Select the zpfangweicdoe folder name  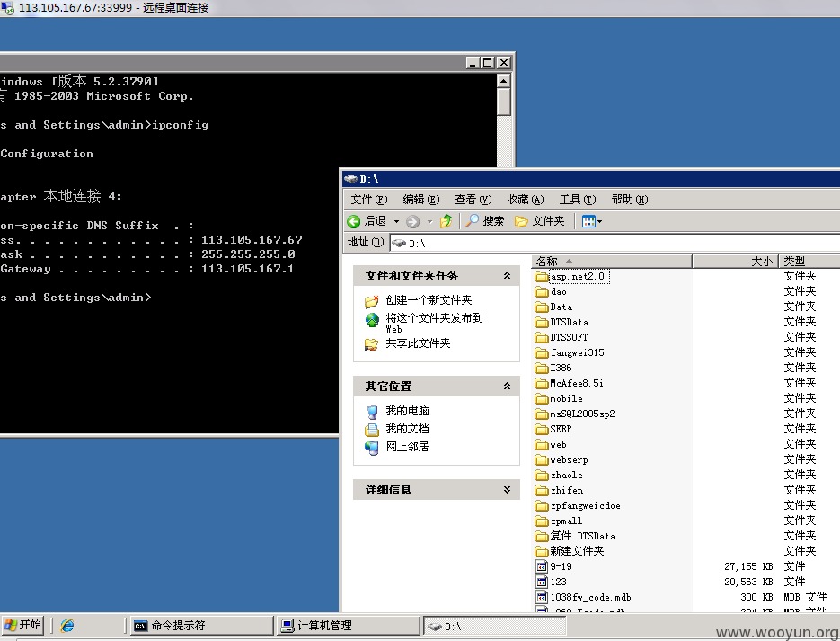585,505
